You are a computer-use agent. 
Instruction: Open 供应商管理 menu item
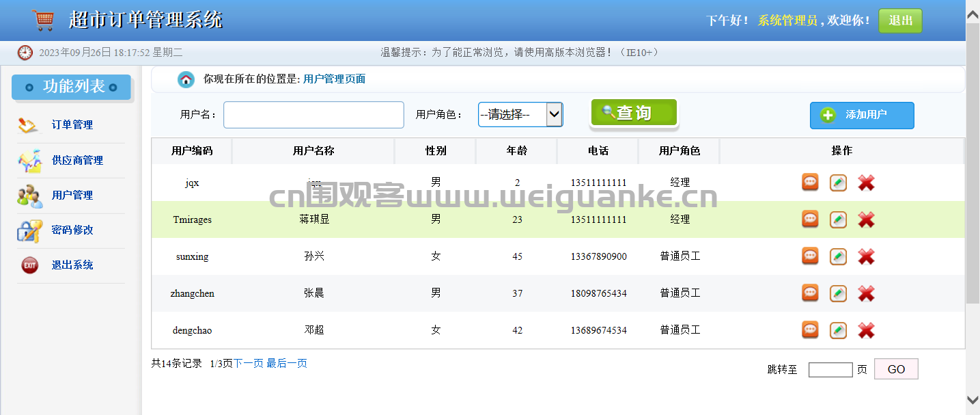coord(78,161)
